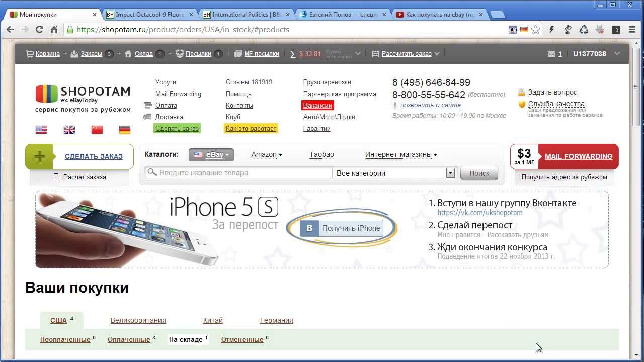The width and height of the screenshot is (644, 362).
Task: Click the Получить iPhone button
Action: [342, 228]
